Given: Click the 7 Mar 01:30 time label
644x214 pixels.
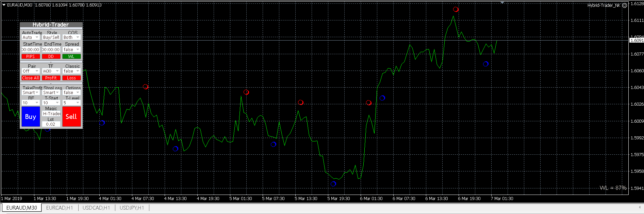Looking at the screenshot, I should [x=502, y=198].
